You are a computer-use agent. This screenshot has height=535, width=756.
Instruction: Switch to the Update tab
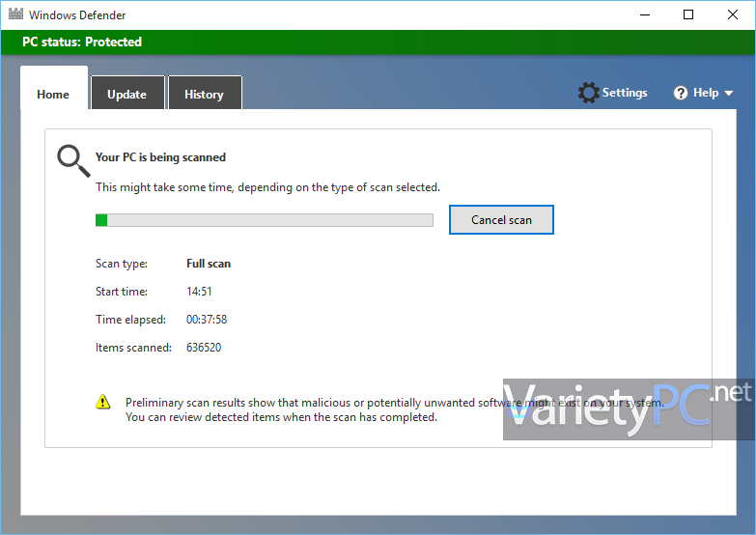point(127,93)
